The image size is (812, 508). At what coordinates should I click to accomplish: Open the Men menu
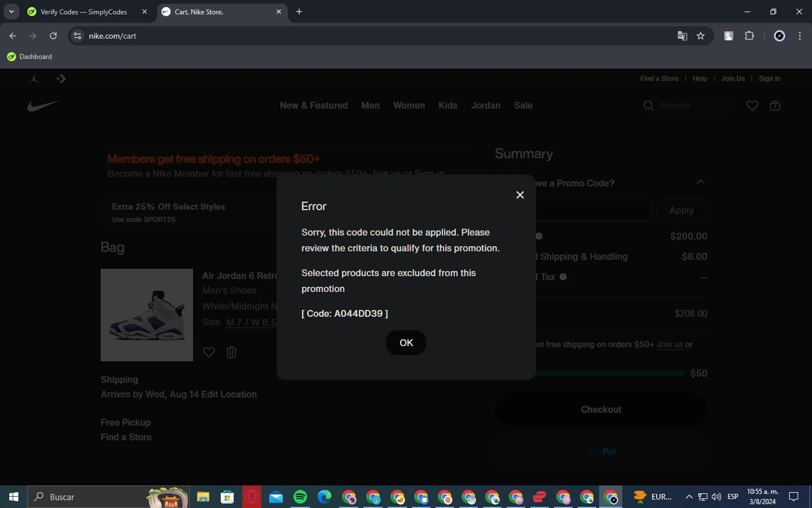[370, 106]
